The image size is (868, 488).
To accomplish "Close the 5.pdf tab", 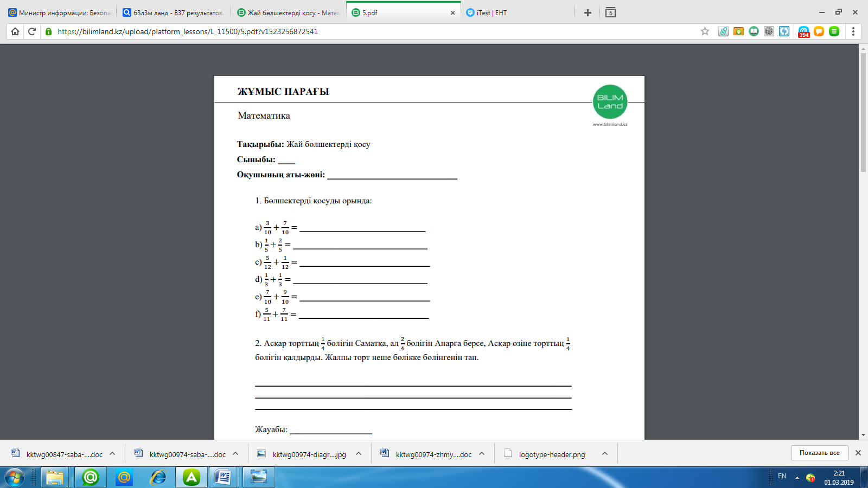I will coord(453,12).
